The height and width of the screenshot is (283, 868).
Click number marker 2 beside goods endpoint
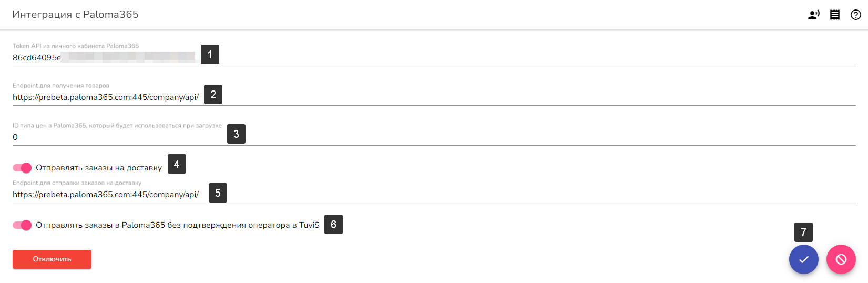(x=213, y=95)
